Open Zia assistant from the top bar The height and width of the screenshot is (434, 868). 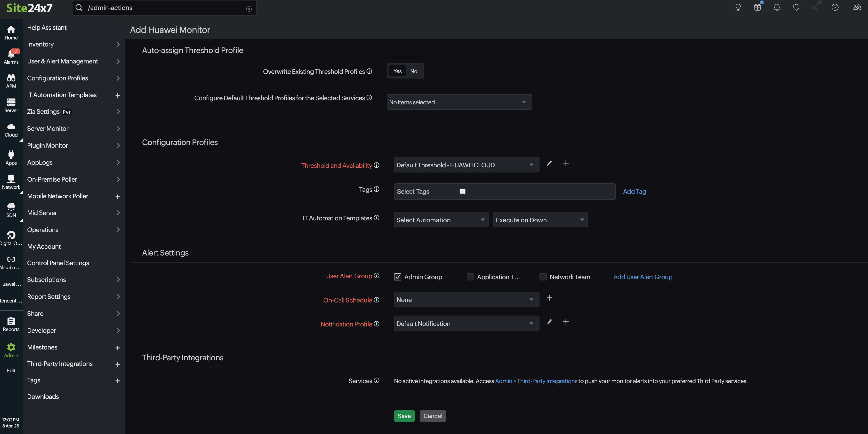pos(857,8)
